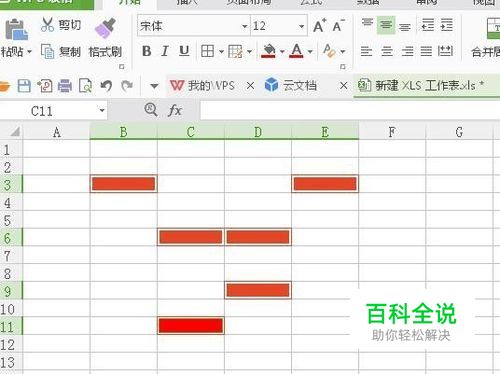Toggle Bold formatting

point(146,51)
